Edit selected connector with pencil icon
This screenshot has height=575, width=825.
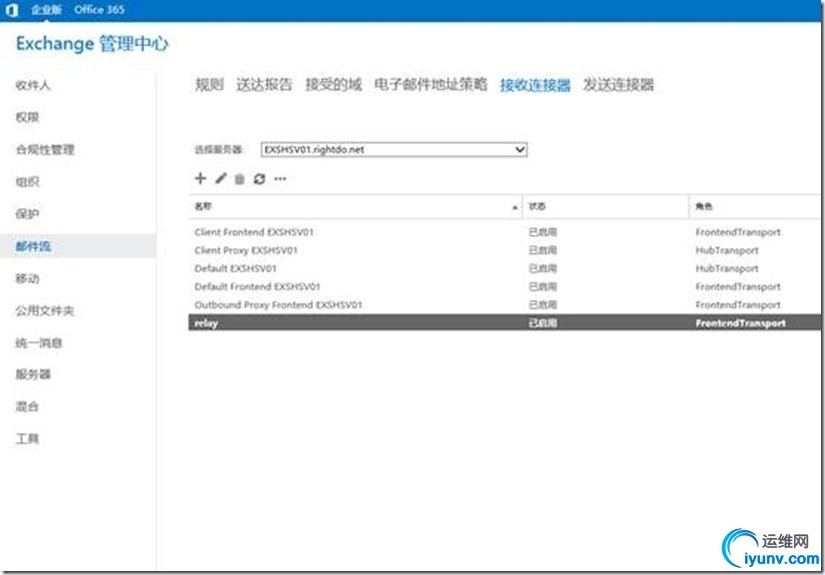click(x=221, y=178)
